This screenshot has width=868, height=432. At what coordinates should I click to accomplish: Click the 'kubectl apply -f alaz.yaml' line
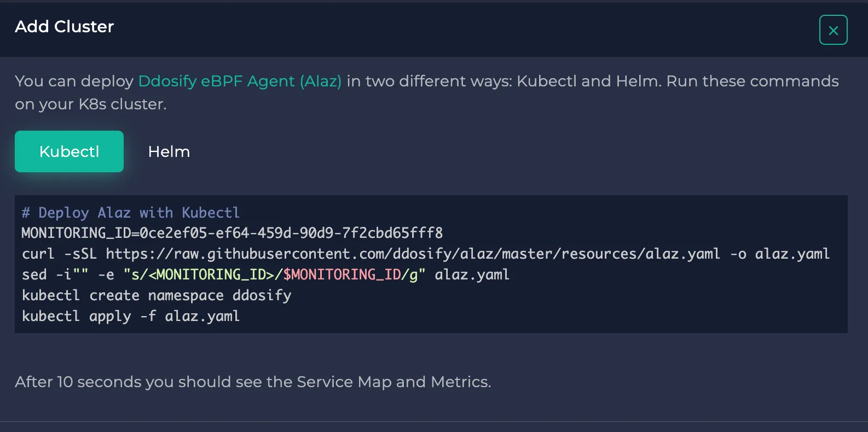click(130, 316)
